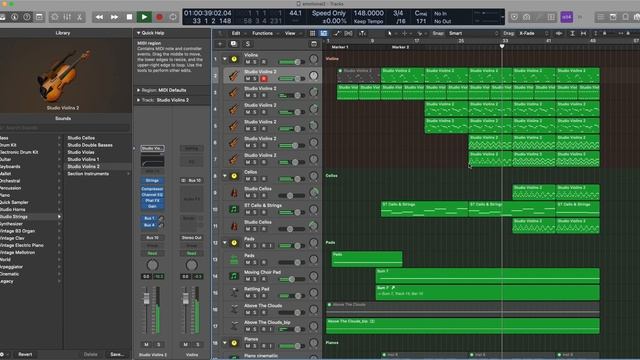The height and width of the screenshot is (360, 640).
Task: Mute the Violins stack track
Action: click(x=248, y=62)
